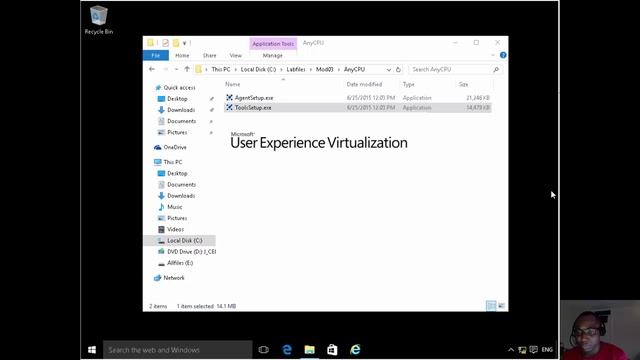The image size is (640, 360).
Task: Open the Recycle Bin desktop icon
Action: 98,20
